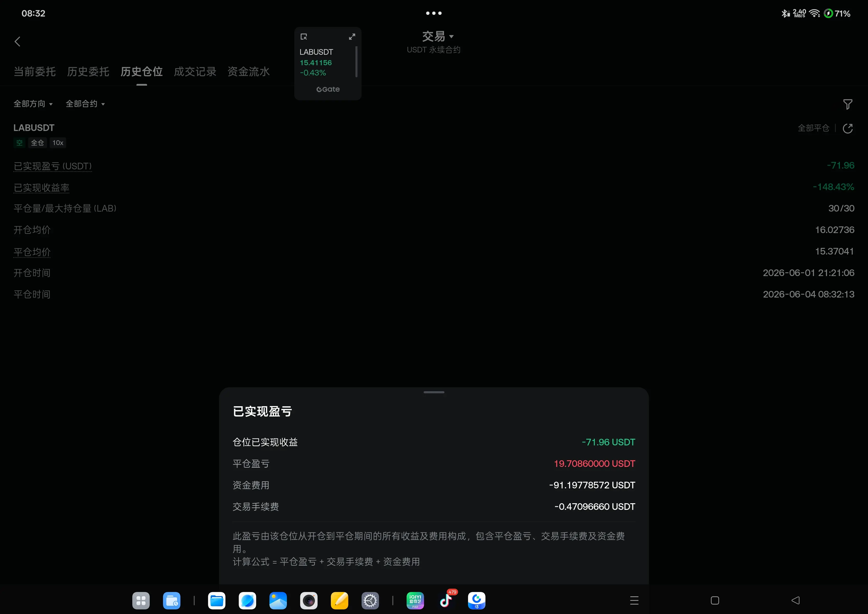Launch the blue File Manager app
This screenshot has height=614, width=868.
(217, 600)
